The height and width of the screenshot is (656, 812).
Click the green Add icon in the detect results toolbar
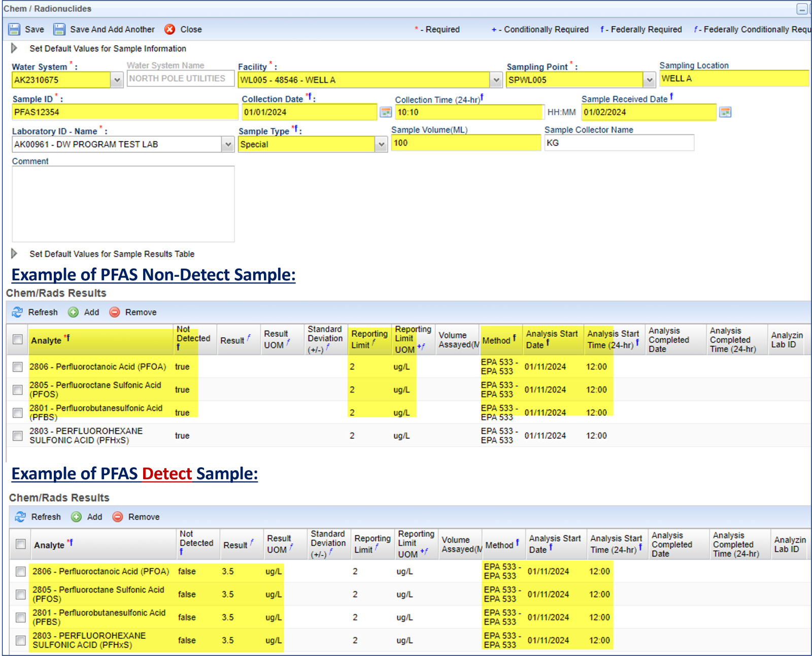tap(76, 517)
